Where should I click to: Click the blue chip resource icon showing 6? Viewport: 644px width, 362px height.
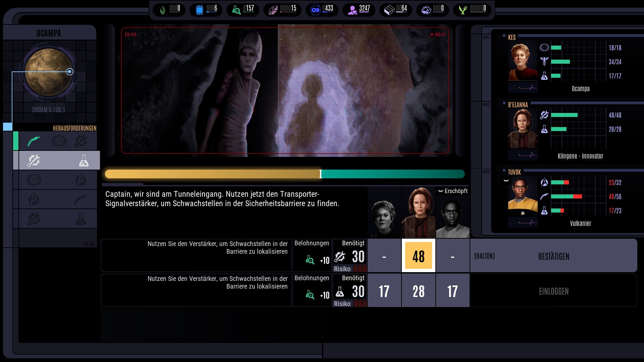(199, 10)
